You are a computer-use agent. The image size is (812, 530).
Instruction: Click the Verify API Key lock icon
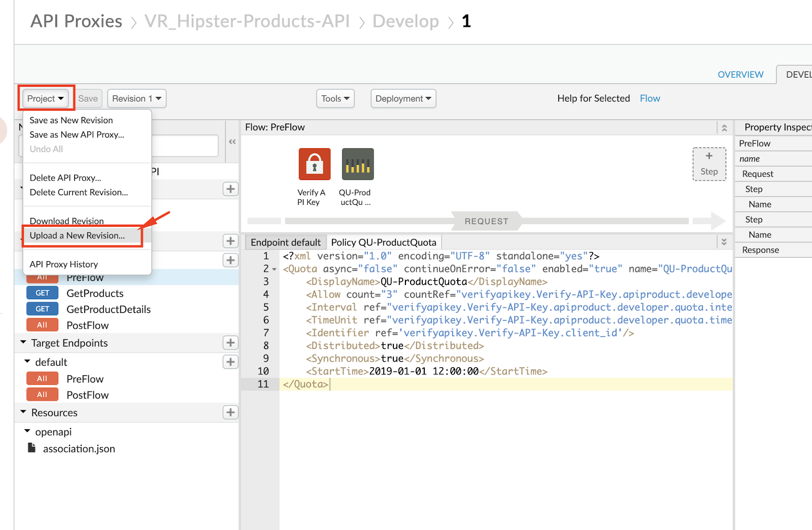(315, 164)
